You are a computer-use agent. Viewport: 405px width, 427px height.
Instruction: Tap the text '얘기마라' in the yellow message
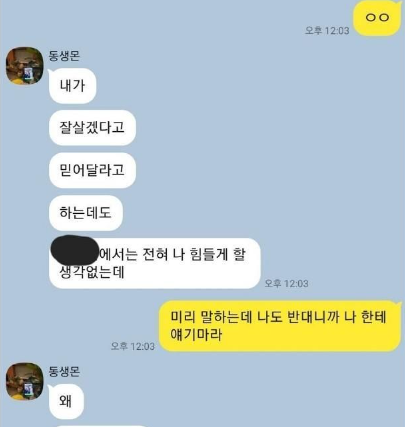coord(196,334)
